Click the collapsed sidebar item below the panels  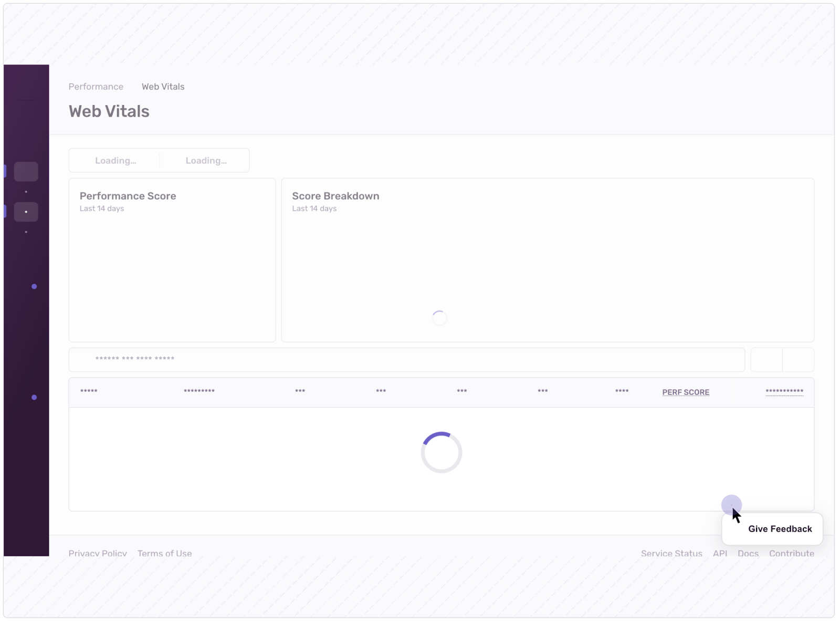[x=26, y=231]
